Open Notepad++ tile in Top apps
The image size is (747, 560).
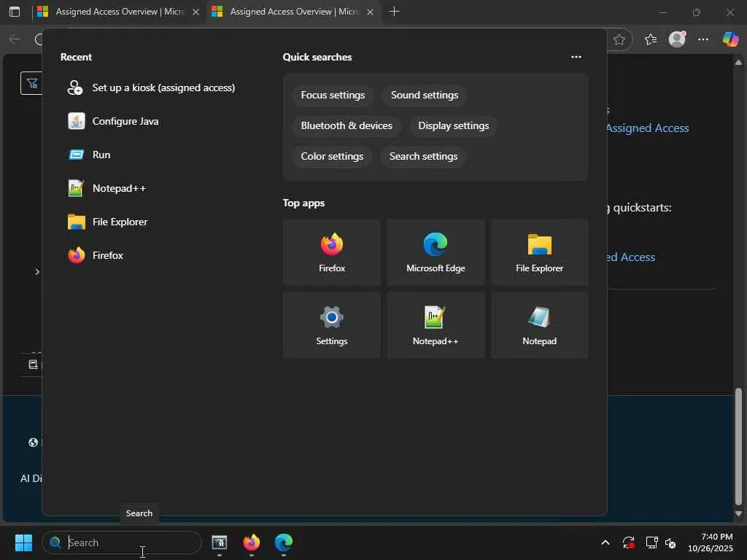[x=436, y=325]
